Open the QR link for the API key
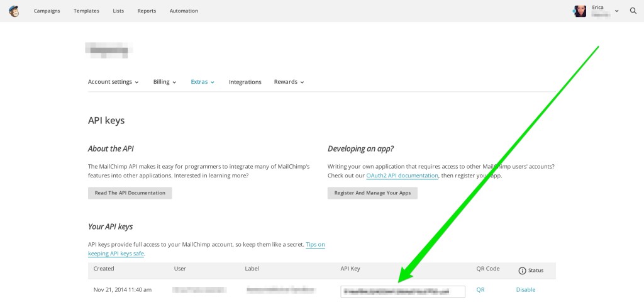The height and width of the screenshot is (302, 644). (480, 289)
